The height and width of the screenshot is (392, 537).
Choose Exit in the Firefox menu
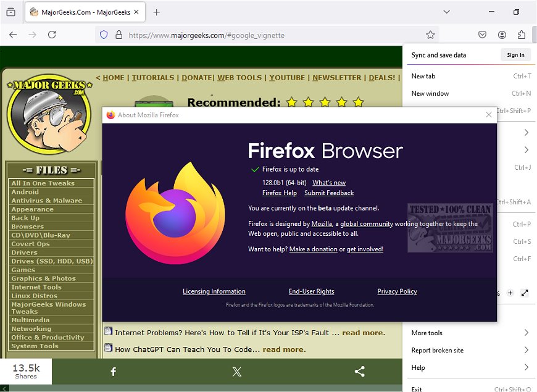tap(471, 389)
